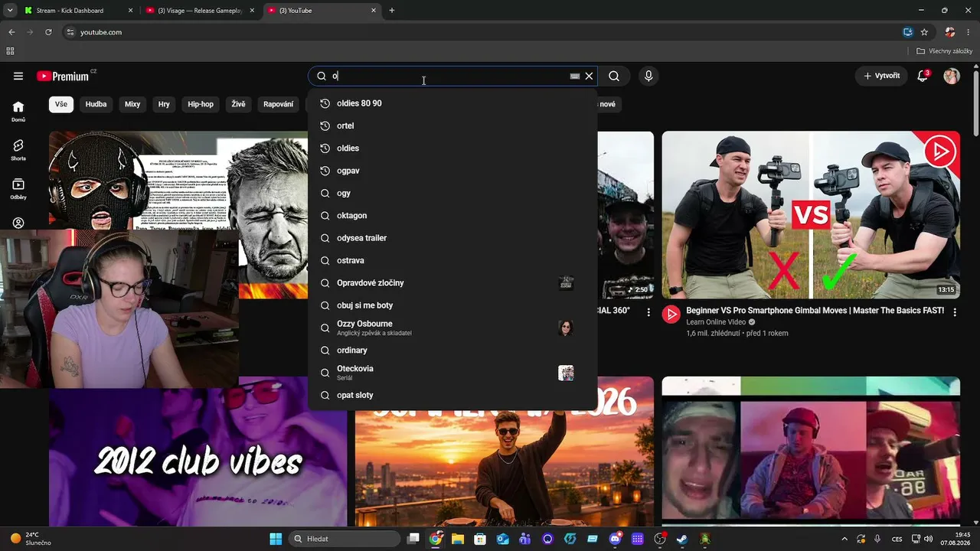Open the Beginner VS Pro Gimbal video thumbnail

[x=811, y=215]
